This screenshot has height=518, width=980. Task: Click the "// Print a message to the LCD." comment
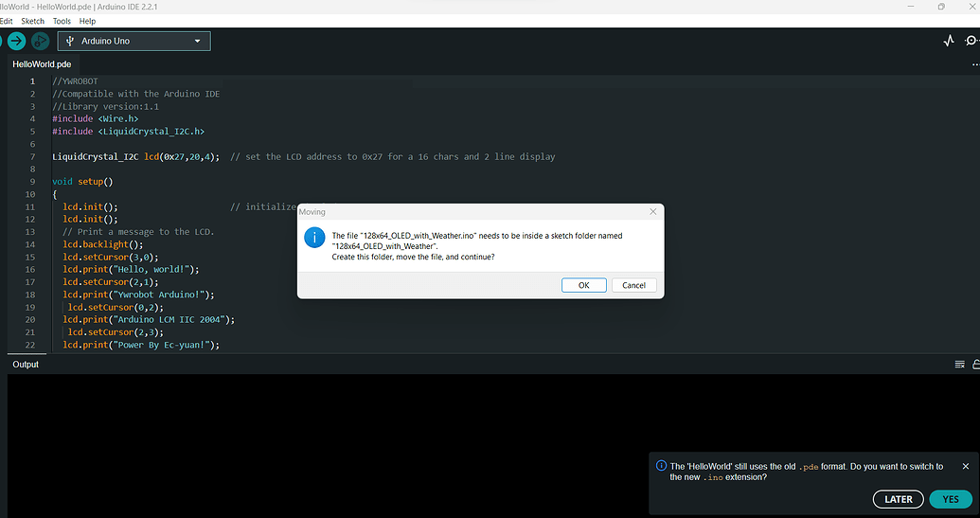point(139,232)
